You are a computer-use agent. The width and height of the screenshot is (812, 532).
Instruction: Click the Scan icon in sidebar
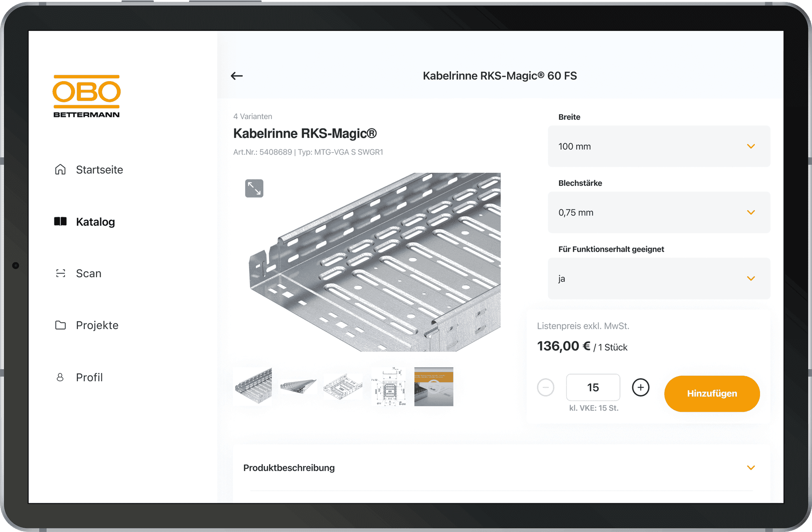click(60, 273)
